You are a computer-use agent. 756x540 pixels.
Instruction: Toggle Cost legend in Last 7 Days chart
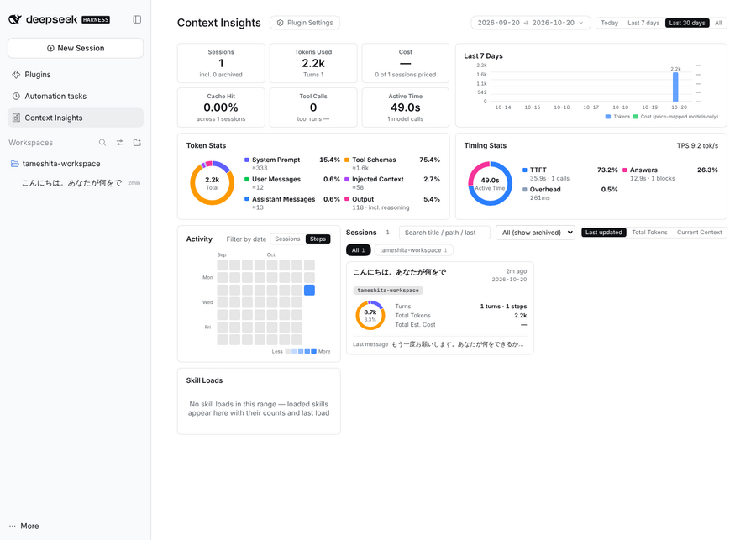[675, 117]
